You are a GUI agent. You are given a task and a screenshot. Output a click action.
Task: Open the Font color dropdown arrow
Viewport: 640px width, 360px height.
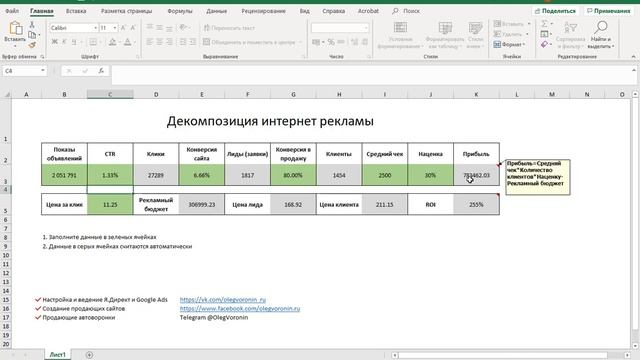[135, 42]
